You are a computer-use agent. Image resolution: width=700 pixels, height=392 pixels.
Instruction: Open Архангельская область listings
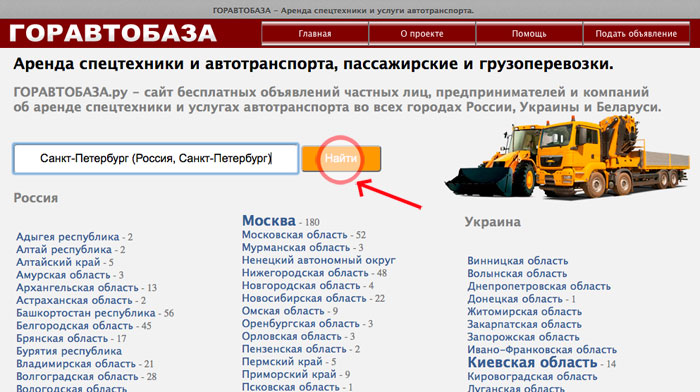tap(77, 288)
